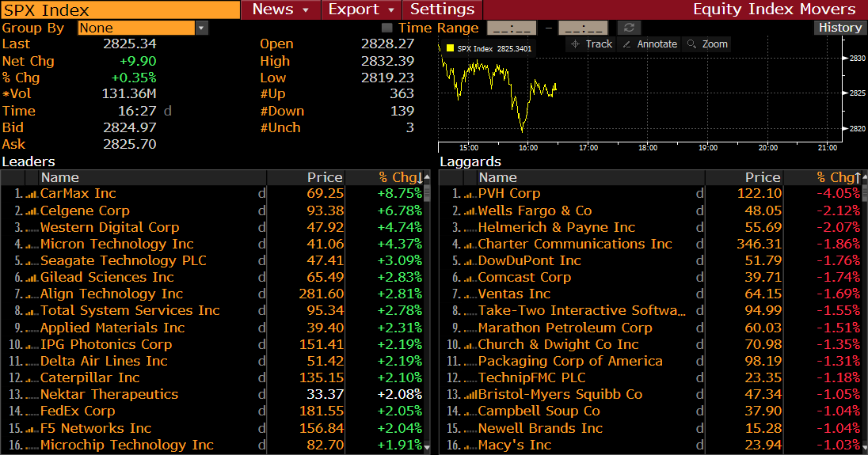Click the bar chart icon beside DowDuPont Inc

[x=470, y=261]
